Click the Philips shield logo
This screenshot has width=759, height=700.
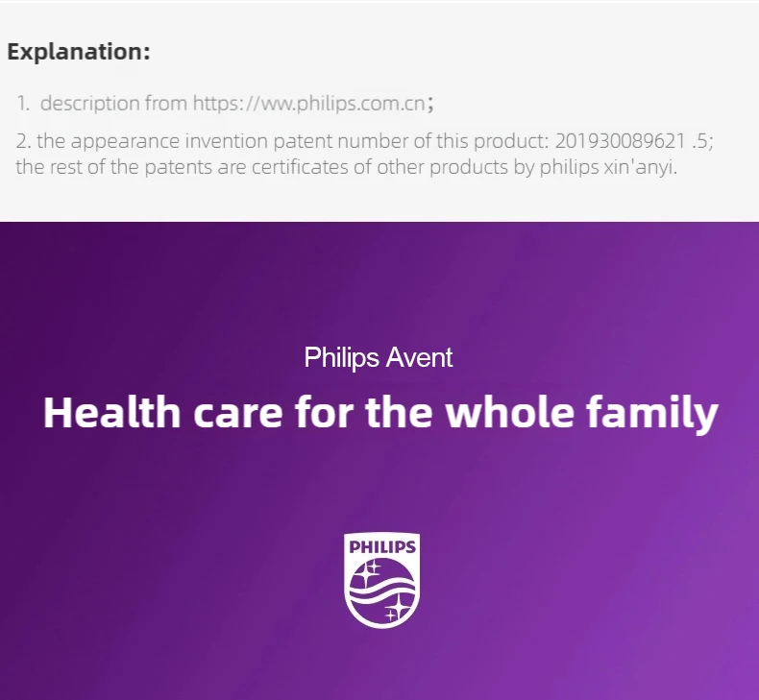pyautogui.click(x=382, y=581)
